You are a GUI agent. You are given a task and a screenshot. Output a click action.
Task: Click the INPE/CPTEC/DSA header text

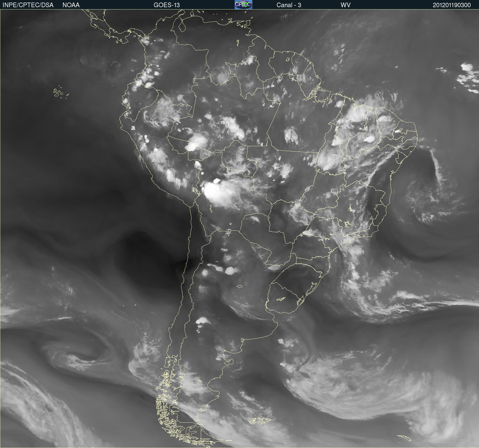(x=28, y=5)
